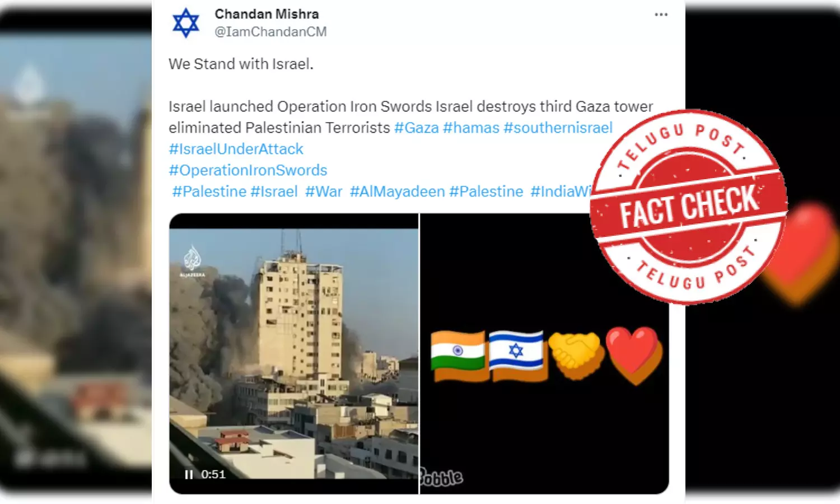Click the Bobble watermark logo

442,477
